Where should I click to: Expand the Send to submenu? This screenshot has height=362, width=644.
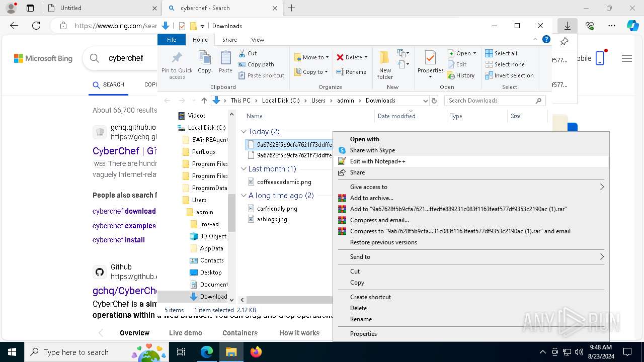(470, 257)
